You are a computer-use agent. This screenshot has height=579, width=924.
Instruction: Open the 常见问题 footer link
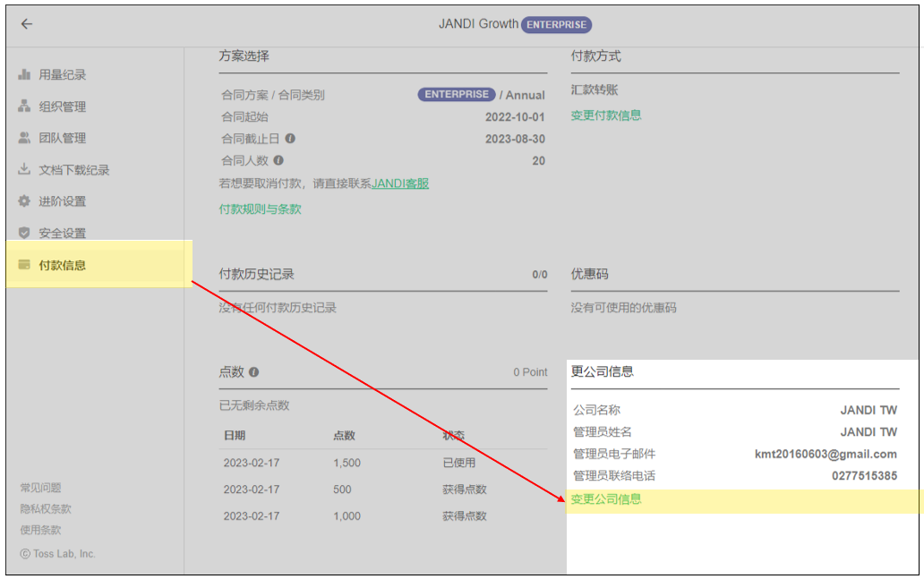pyautogui.click(x=40, y=488)
